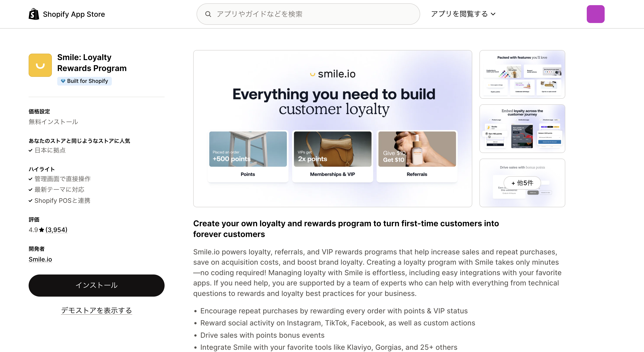Click the checkmark beside 日本に拠点
Screen dimensions: 644x352
pos(30,150)
